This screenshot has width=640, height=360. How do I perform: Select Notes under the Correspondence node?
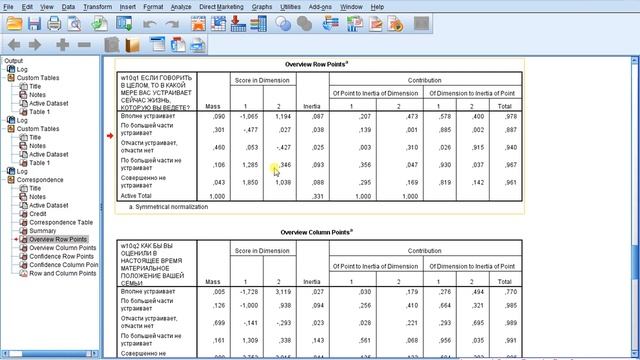(37, 197)
